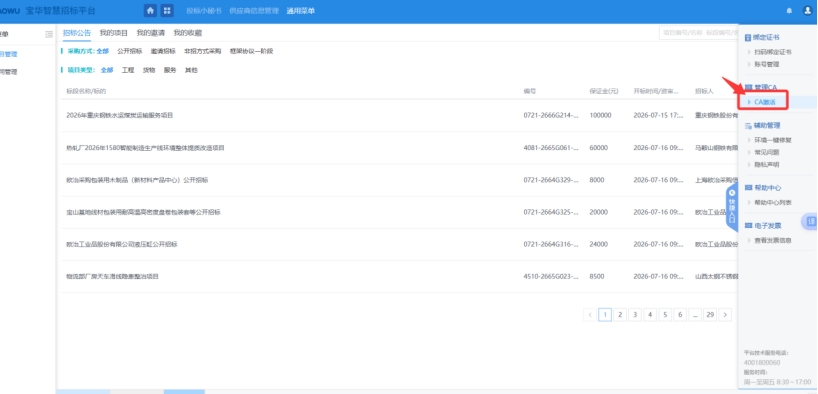The height and width of the screenshot is (394, 818).
Task: Jump to page 5 in pagination
Action: (x=665, y=315)
